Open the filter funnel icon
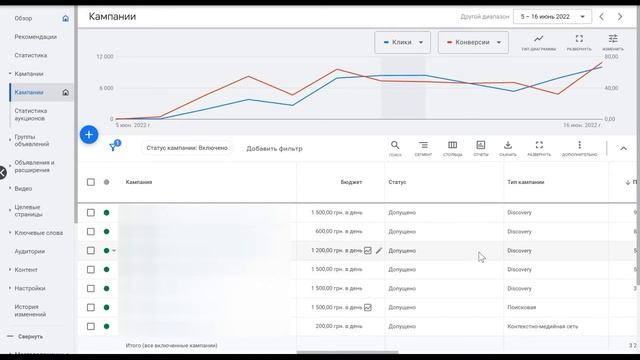 (x=113, y=147)
